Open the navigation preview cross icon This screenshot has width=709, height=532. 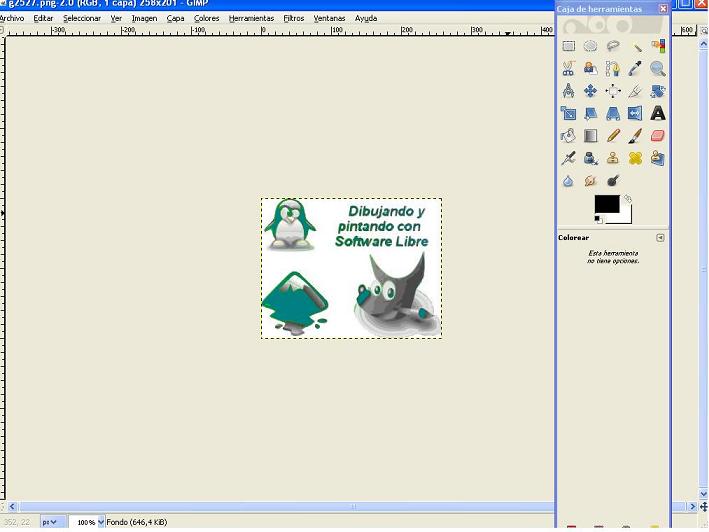[704, 507]
